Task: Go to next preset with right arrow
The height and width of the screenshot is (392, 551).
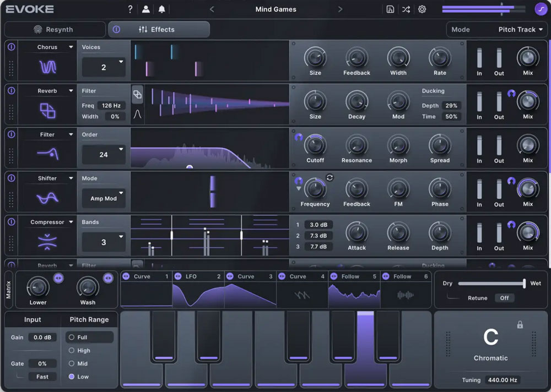Action: pos(340,9)
